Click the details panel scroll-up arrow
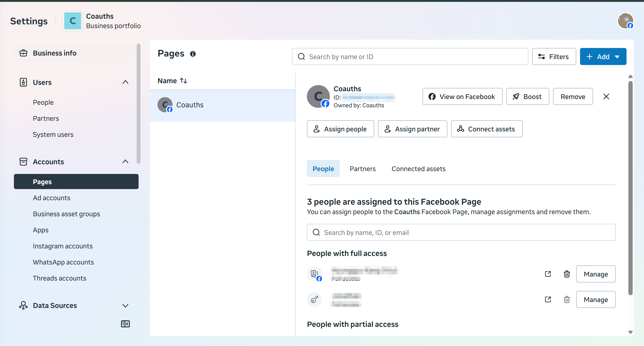 click(x=630, y=76)
